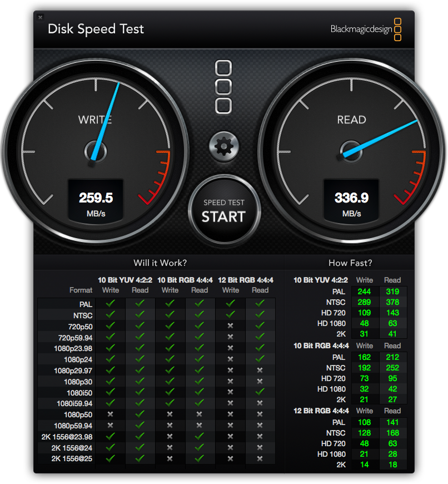The width and height of the screenshot is (448, 484).
Task: Select the Will it Work? heading
Action: [x=160, y=263]
